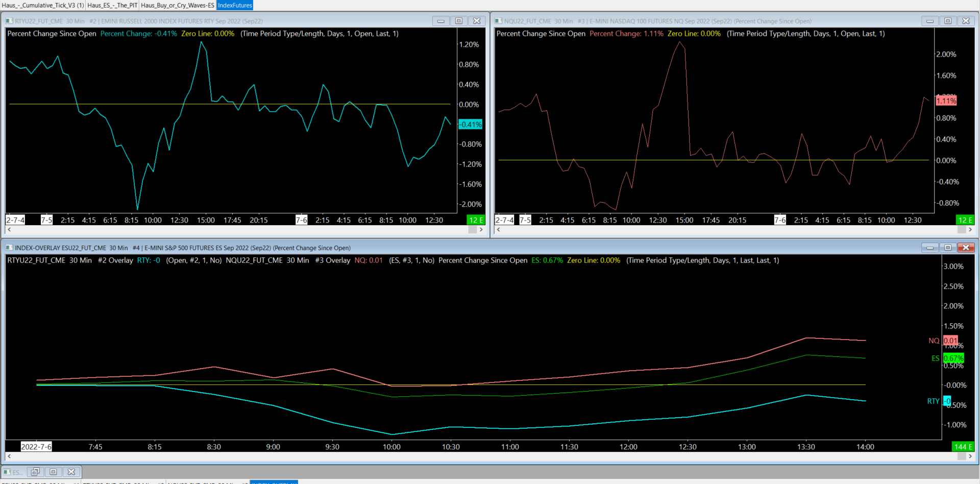Click the green 12 E box in NQ chart

click(x=965, y=220)
